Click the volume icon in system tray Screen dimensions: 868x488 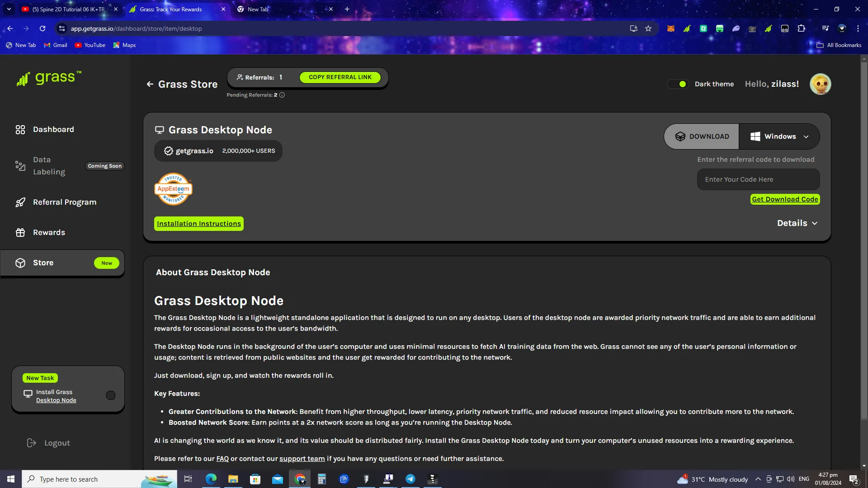790,479
